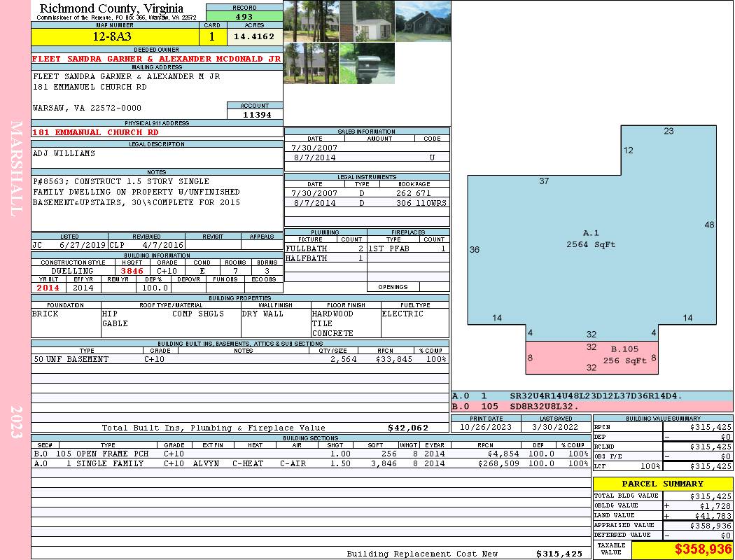
Task: Click the 8/7/2014 sales information entry
Action: click(x=367, y=158)
